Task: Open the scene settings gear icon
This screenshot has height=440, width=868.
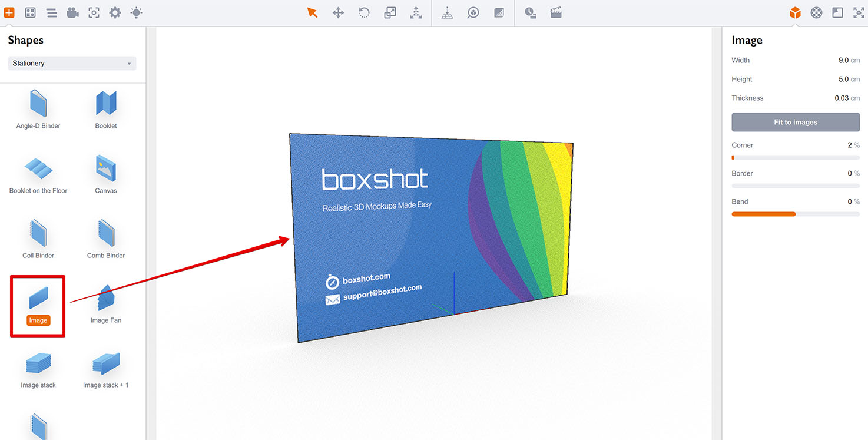Action: pos(115,12)
